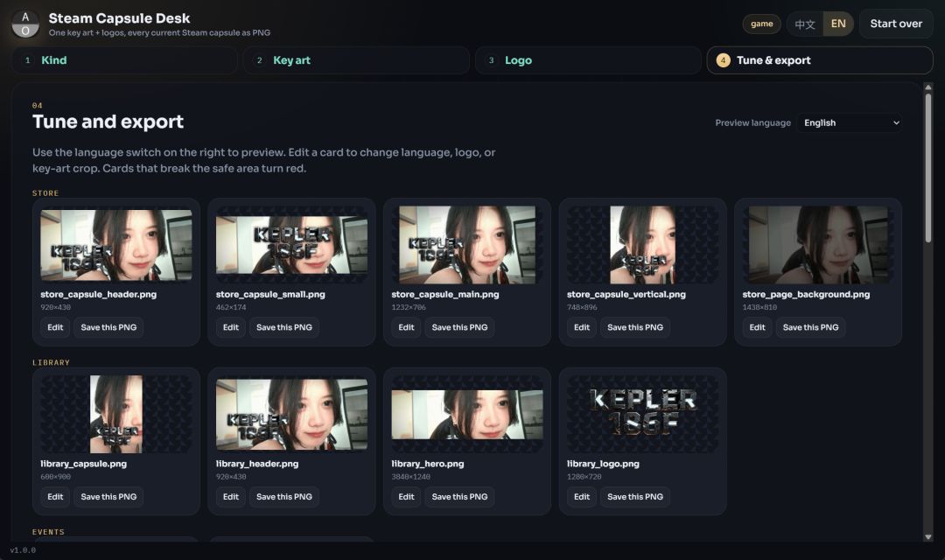945x560 pixels.
Task: Edit the store_capsule_header.png card
Action: 55,327
